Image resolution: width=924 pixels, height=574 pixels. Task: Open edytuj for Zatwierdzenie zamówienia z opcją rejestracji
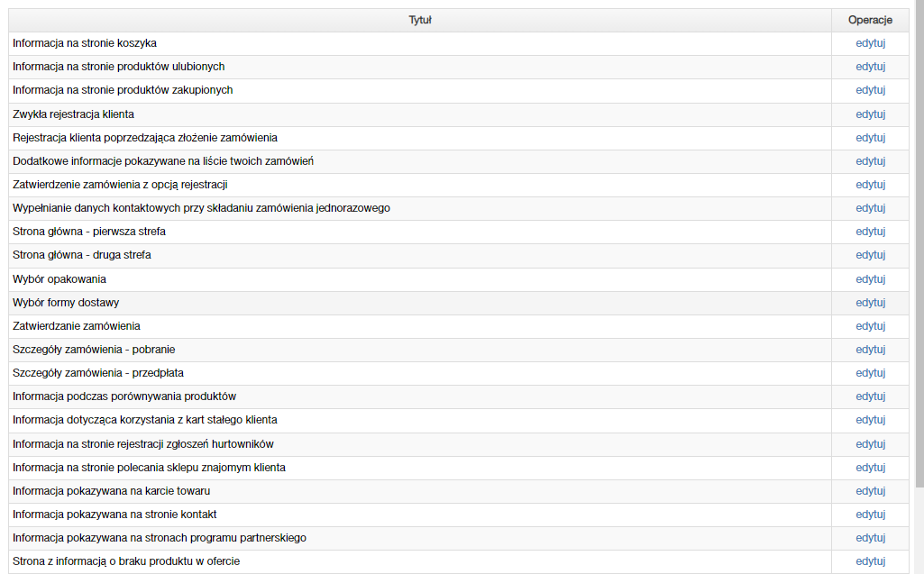(871, 185)
